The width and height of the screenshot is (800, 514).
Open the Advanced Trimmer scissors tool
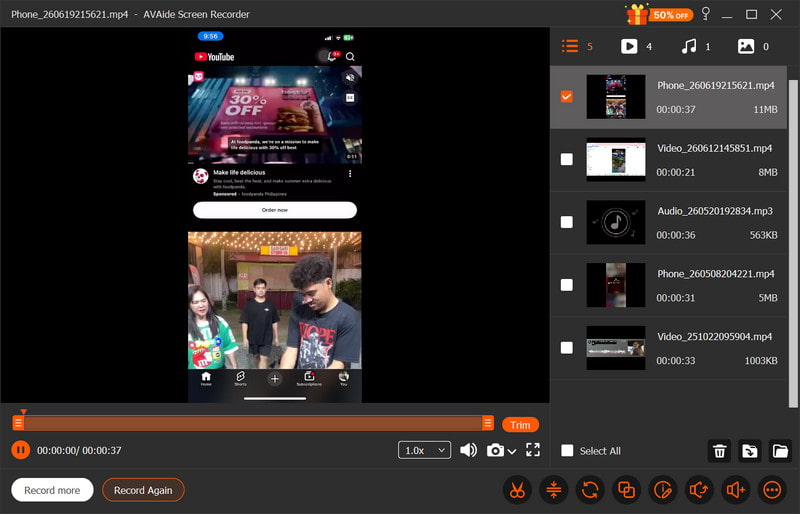pos(517,491)
